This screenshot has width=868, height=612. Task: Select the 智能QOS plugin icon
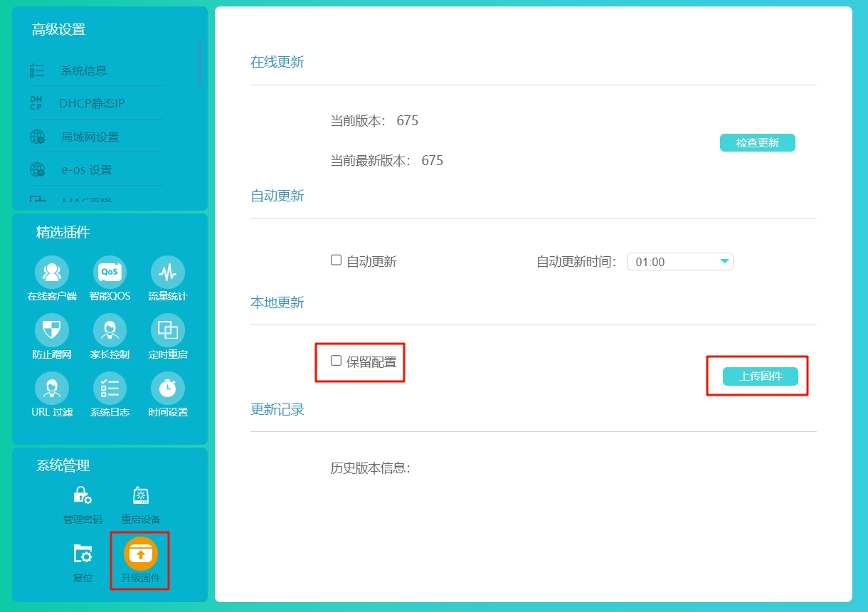click(109, 271)
